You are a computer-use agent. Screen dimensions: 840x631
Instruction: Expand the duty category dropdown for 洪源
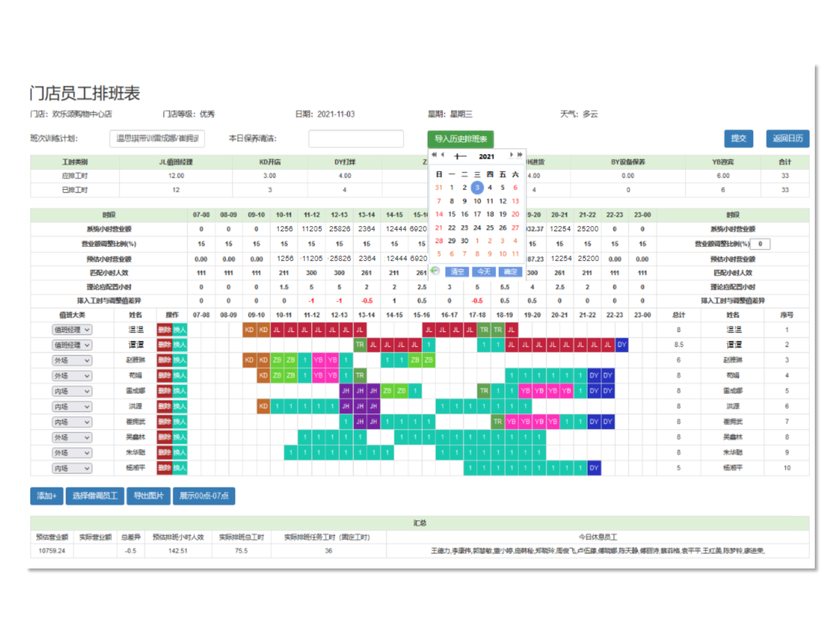click(x=72, y=407)
